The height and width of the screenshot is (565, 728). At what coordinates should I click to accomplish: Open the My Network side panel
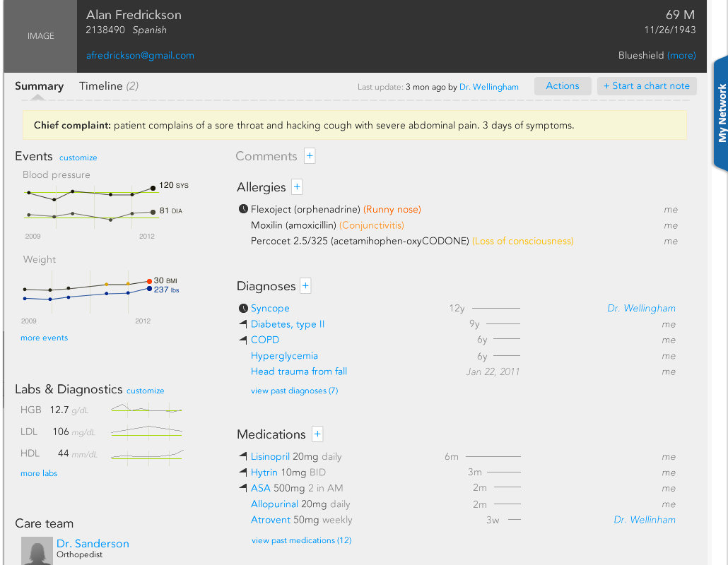721,113
